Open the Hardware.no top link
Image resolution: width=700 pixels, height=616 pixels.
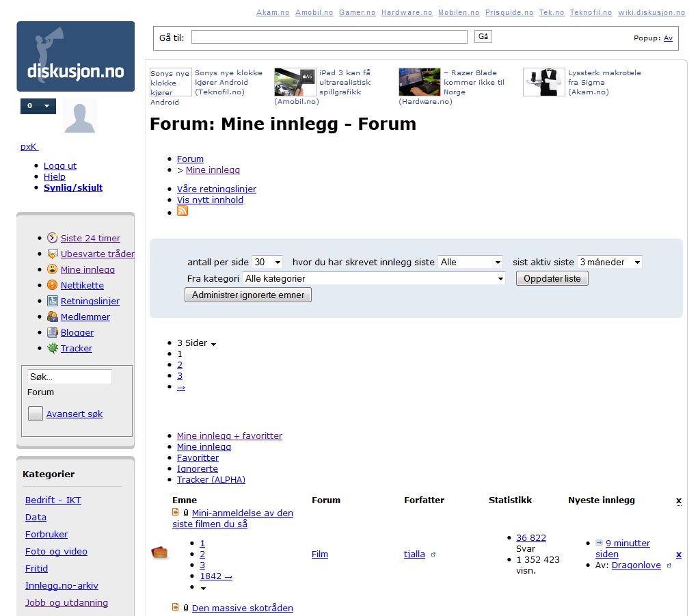407,12
